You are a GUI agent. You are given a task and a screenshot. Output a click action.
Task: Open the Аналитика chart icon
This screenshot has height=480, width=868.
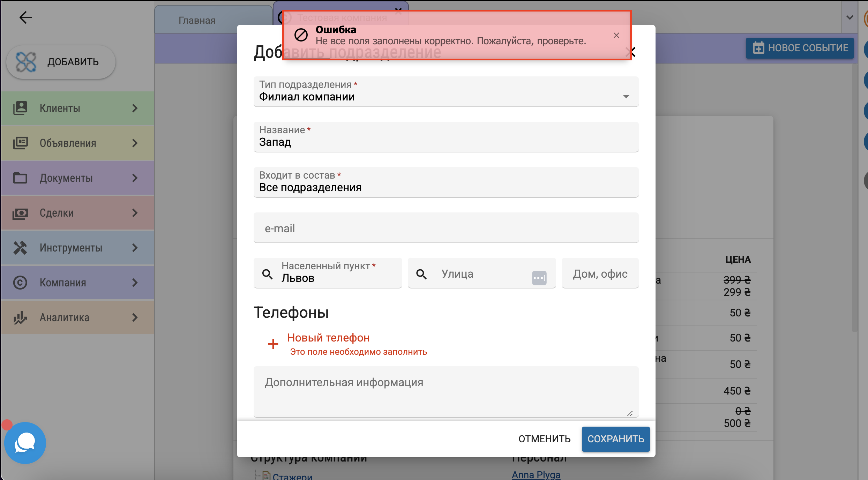(20, 317)
